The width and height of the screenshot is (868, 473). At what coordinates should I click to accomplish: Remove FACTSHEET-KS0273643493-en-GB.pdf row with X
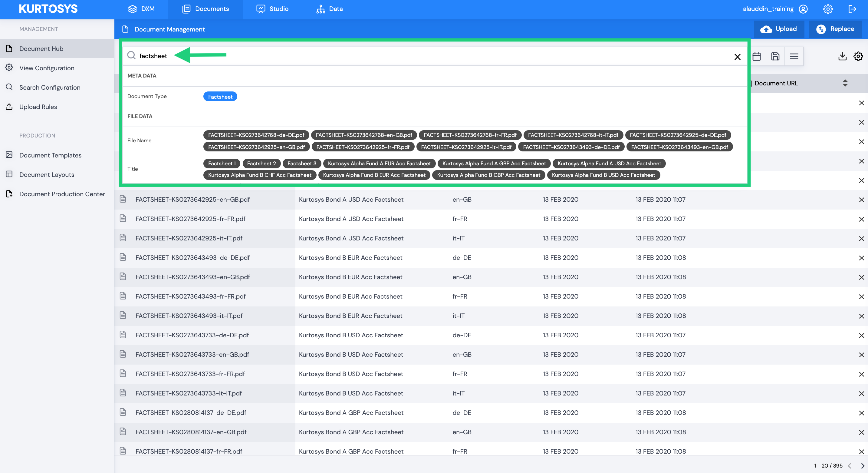(x=861, y=277)
